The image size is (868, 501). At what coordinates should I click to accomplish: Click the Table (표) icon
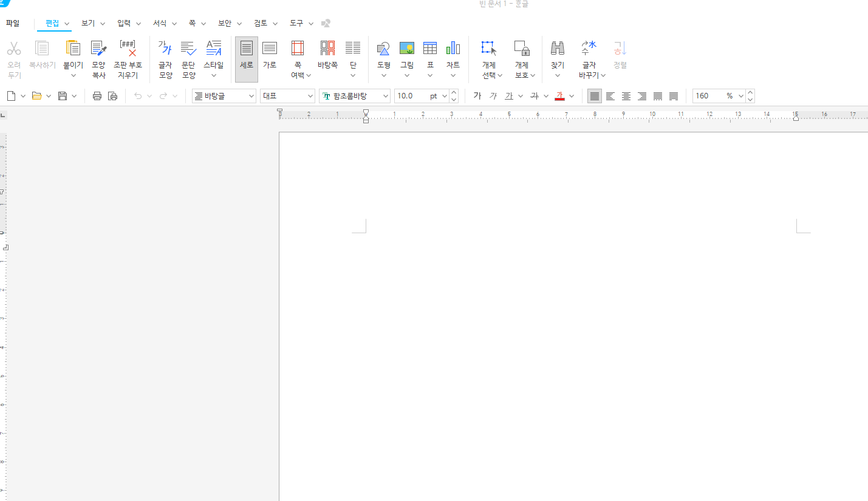coord(430,49)
